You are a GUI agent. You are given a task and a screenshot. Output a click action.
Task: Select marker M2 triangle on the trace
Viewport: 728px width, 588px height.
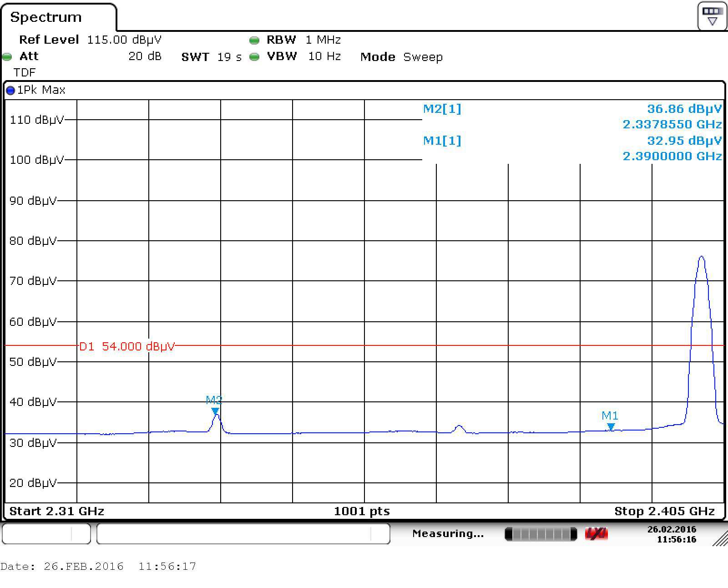click(215, 411)
